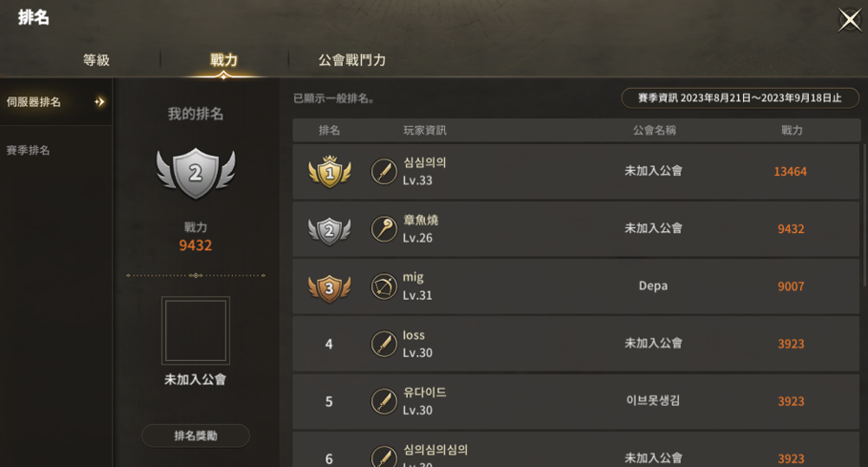Click the bronze rank 3 shield badge
The image size is (868, 467).
coord(329,287)
